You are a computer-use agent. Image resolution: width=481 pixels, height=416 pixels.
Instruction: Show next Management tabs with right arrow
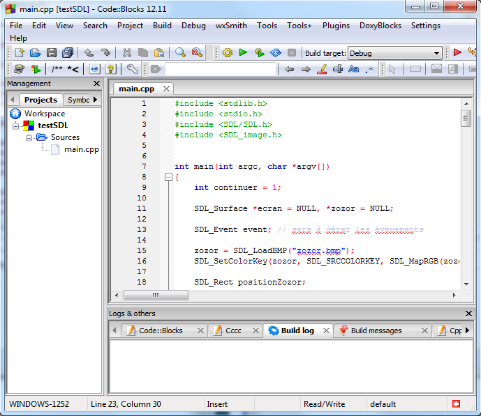95,99
